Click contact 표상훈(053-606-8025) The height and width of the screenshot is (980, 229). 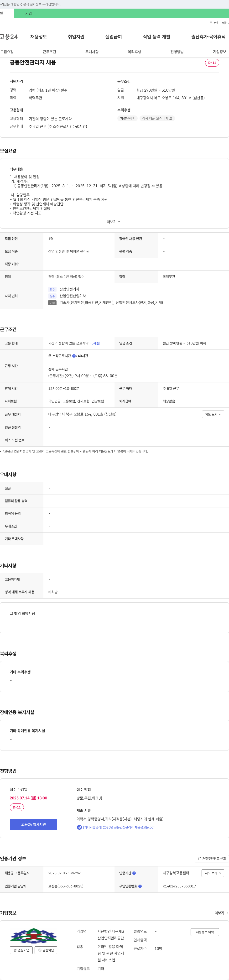pos(66,886)
